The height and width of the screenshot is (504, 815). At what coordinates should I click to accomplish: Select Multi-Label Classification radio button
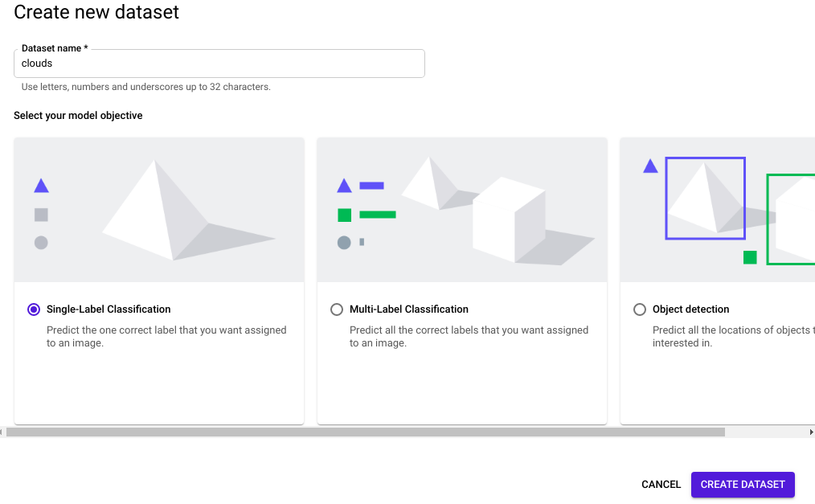point(337,309)
